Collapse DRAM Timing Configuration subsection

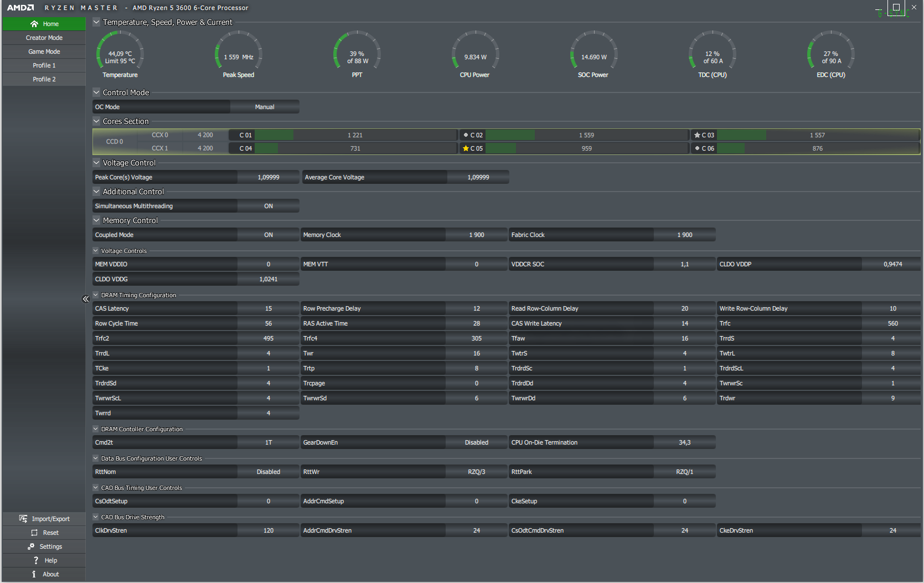(x=96, y=295)
